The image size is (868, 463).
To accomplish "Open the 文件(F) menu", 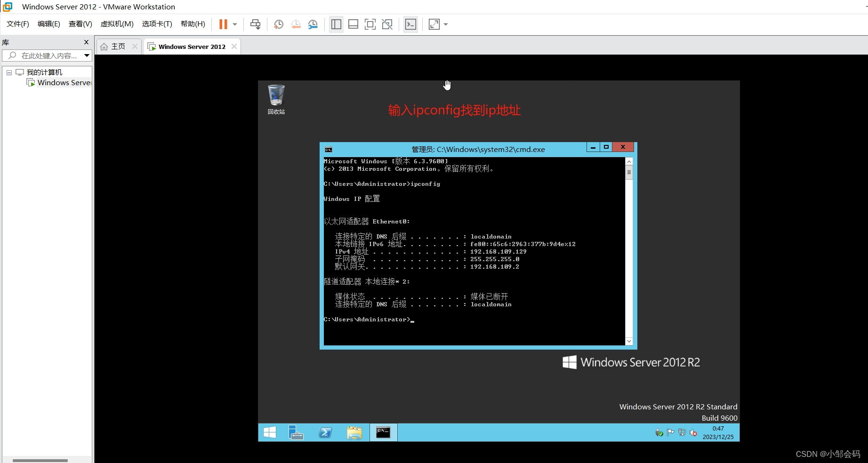I will (x=18, y=24).
